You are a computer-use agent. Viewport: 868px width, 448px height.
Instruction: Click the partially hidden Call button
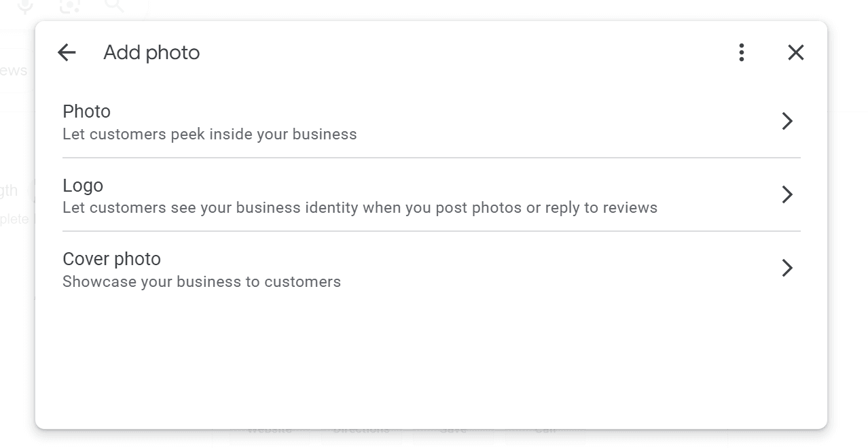[x=545, y=431]
